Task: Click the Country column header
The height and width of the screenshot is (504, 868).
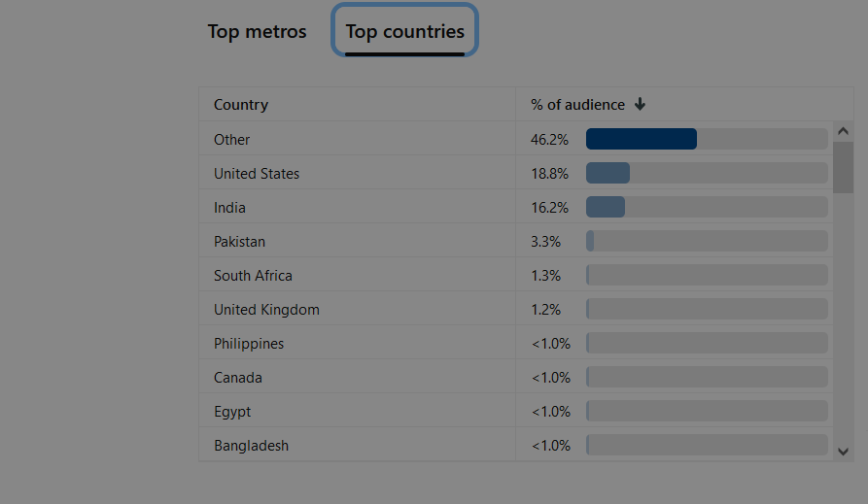Action: point(241,105)
